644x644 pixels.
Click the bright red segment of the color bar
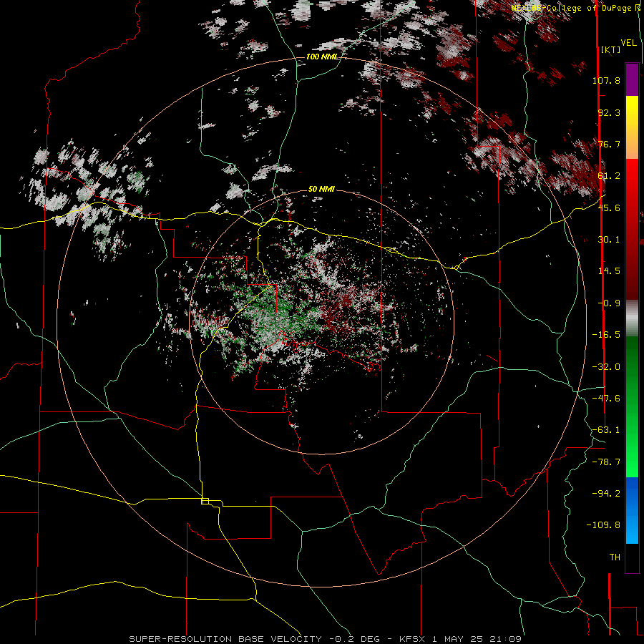coord(632,177)
